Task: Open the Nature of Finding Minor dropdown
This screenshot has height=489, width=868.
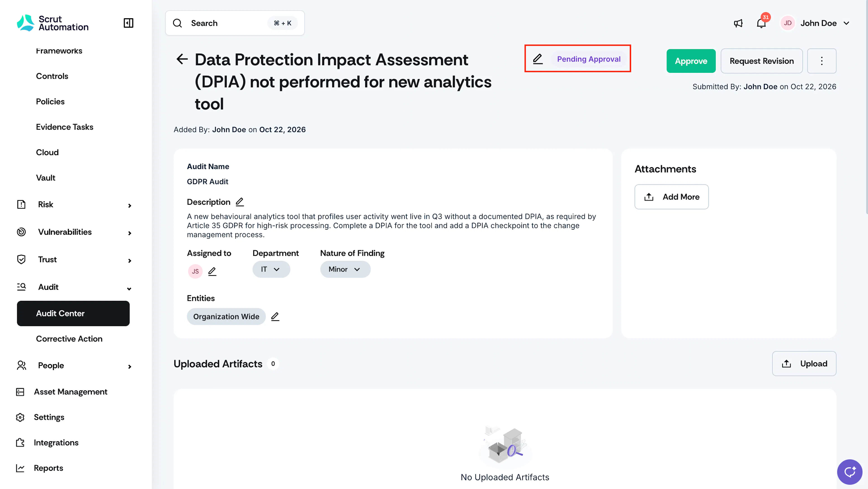Action: click(345, 269)
